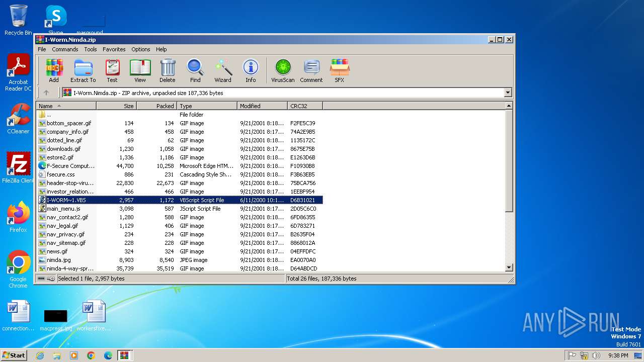
Task: Select bottom_spacer.gif in file list
Action: coord(179,123)
